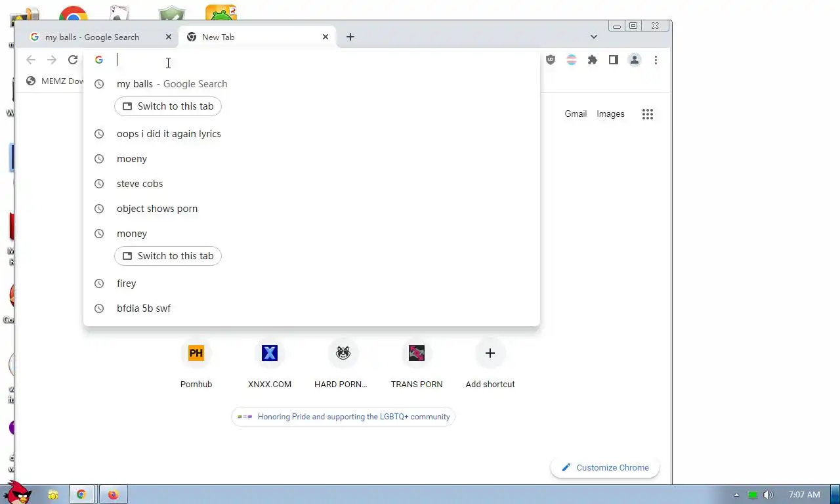This screenshot has width=840, height=504.
Task: Open the XNXX.COM shortcut tile
Action: pos(270,364)
